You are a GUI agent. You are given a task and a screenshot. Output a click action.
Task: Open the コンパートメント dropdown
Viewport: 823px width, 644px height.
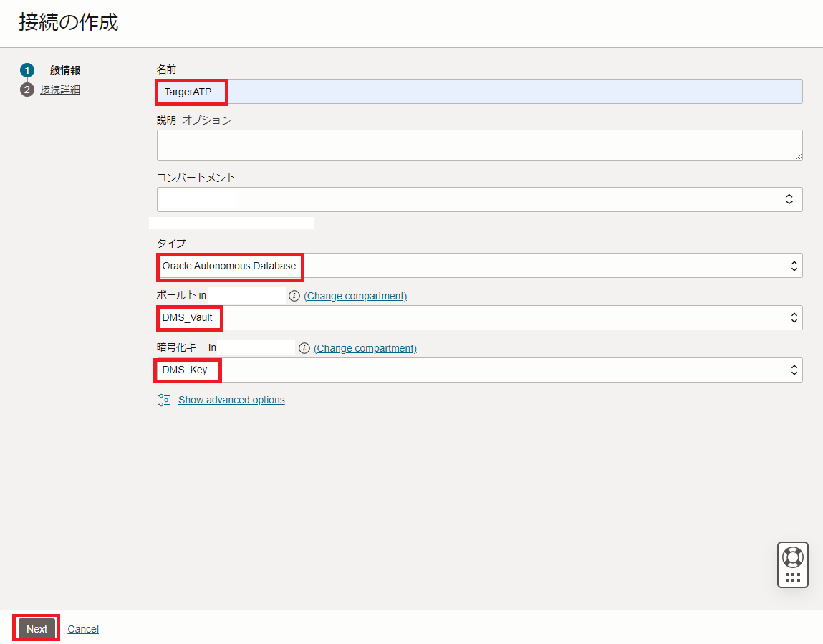(x=478, y=199)
